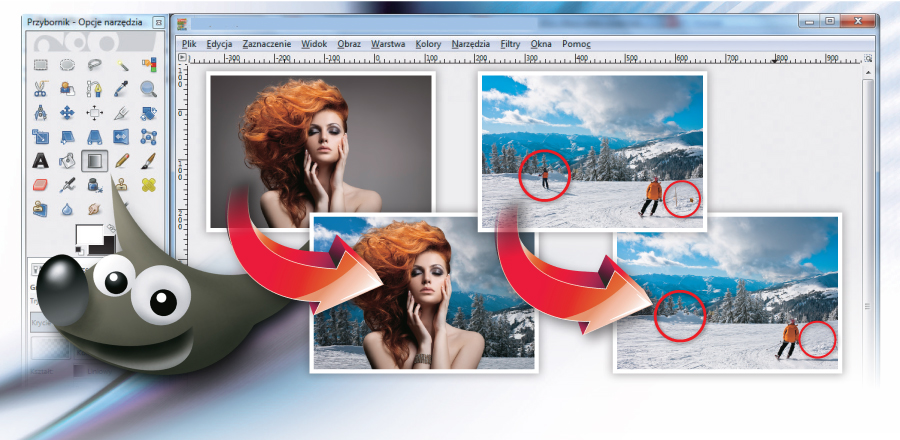Viewport: 900px width, 440px height.
Task: Select the Ellipse Select tool
Action: [67, 65]
